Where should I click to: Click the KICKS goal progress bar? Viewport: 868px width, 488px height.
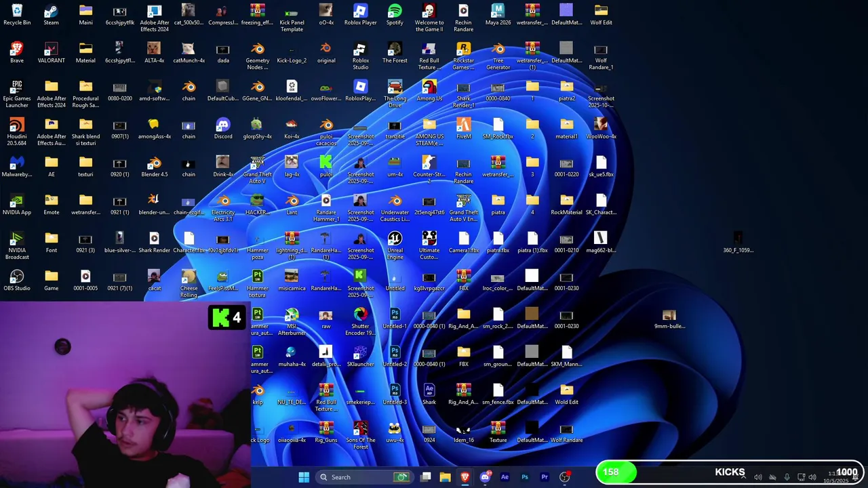(x=729, y=472)
